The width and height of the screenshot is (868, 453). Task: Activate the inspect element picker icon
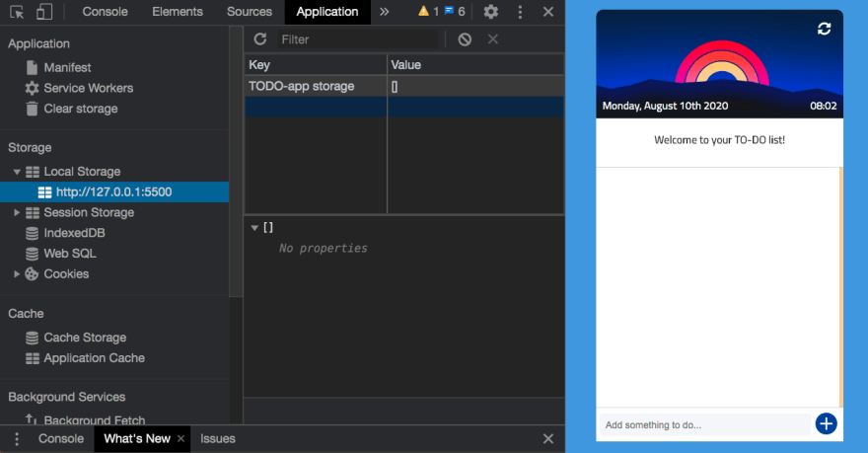(x=17, y=12)
